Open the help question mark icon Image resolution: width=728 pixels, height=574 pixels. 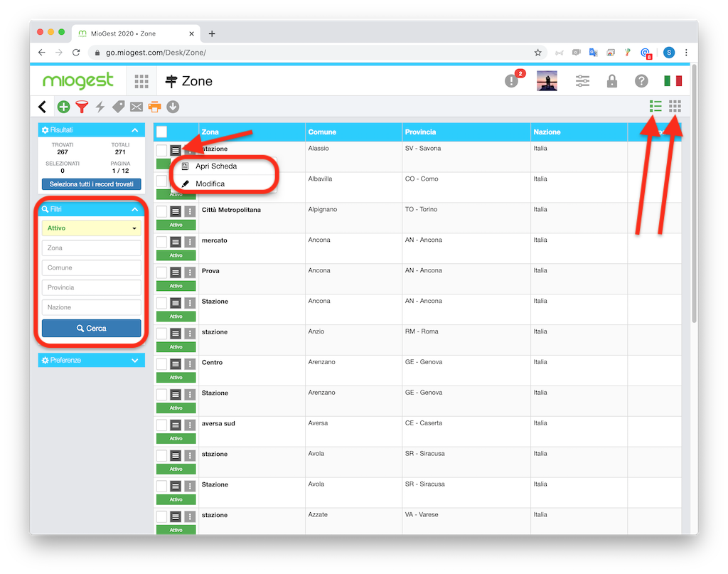(x=641, y=81)
